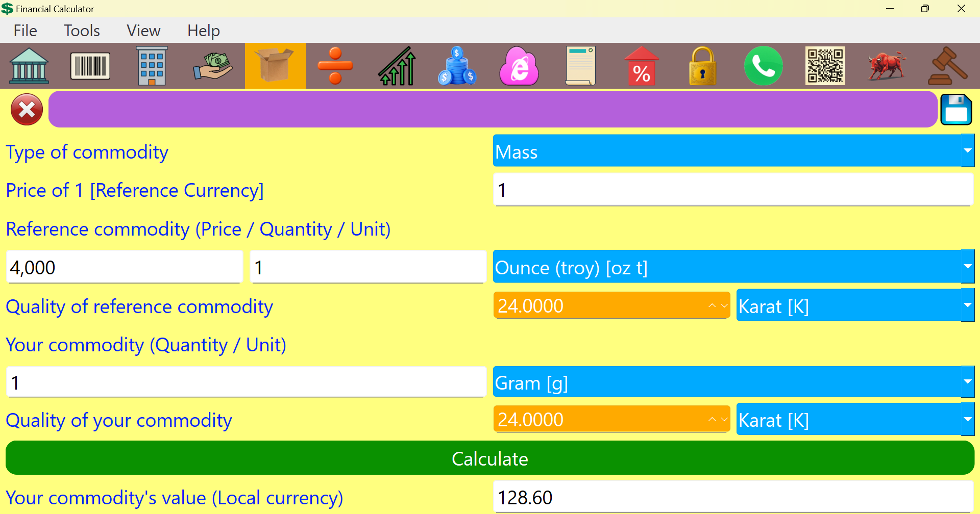Open the barcode tool icon

tap(90, 66)
